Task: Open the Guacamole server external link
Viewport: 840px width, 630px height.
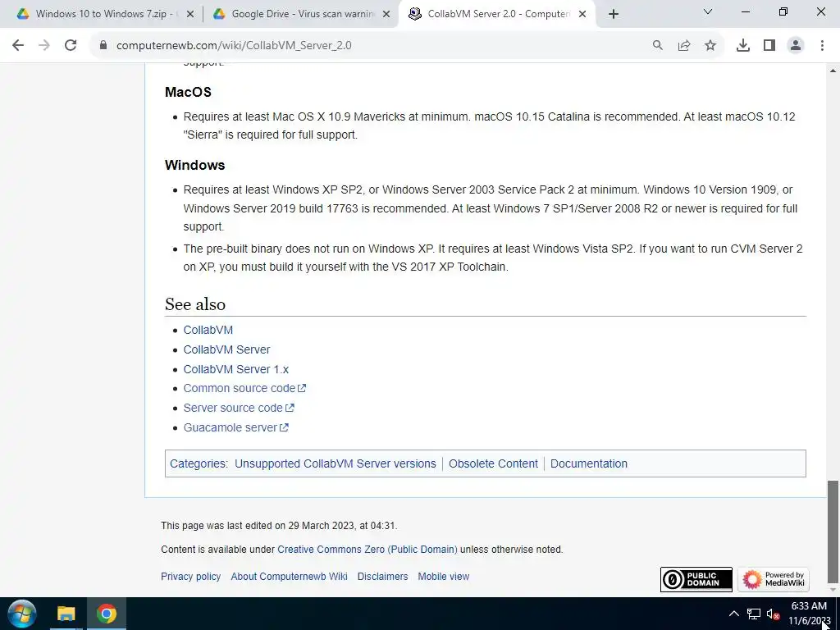Action: tap(235, 428)
